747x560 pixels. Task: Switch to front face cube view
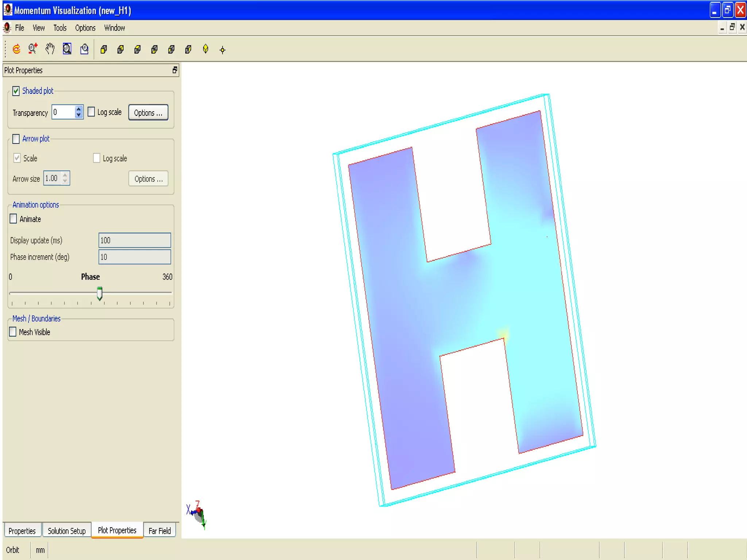104,49
